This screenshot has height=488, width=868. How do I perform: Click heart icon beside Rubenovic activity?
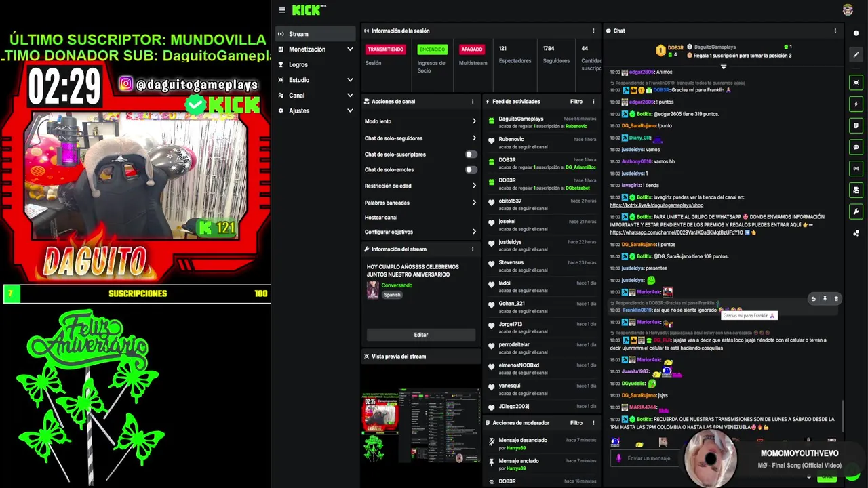pyautogui.click(x=492, y=140)
